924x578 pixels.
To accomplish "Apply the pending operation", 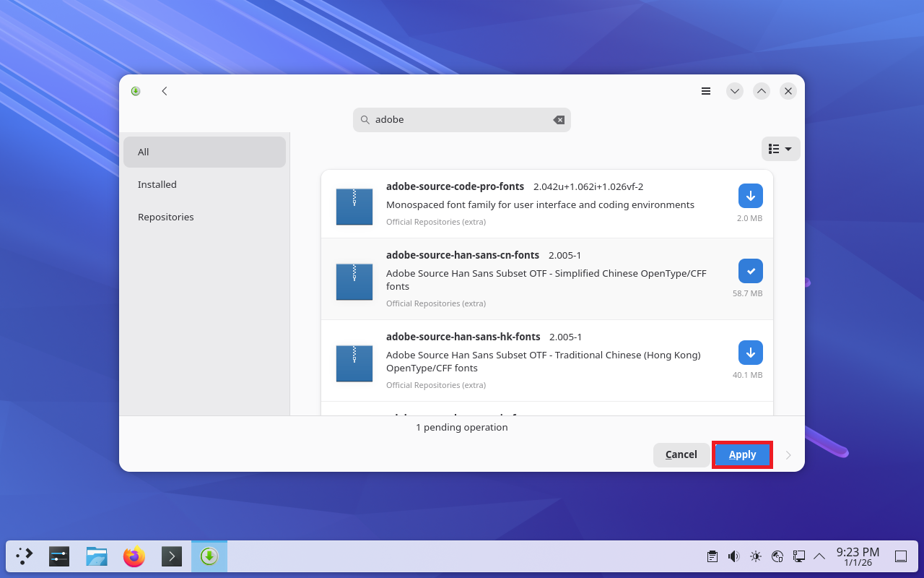I will 742,454.
